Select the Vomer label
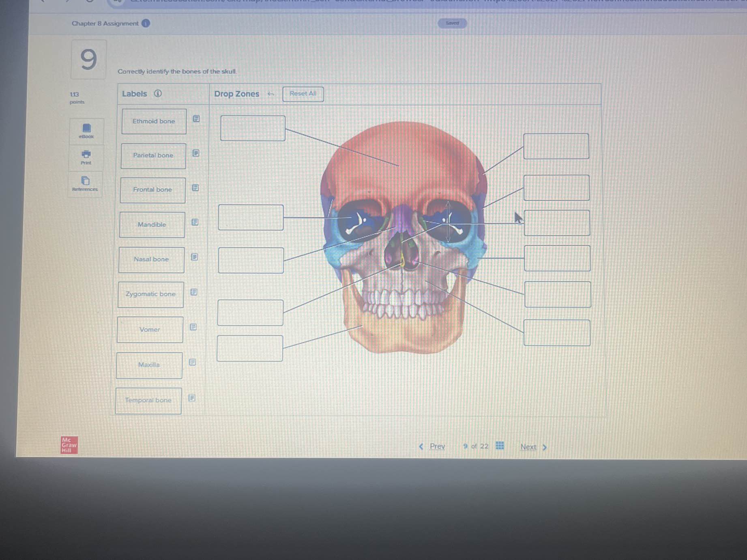Image resolution: width=747 pixels, height=560 pixels. tap(150, 329)
